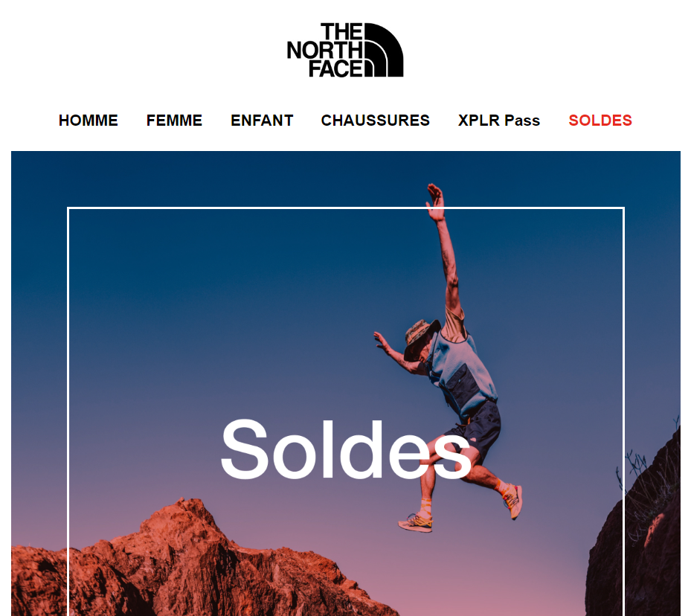Click the large white Soldes headline
691x616 pixels.
(x=346, y=449)
